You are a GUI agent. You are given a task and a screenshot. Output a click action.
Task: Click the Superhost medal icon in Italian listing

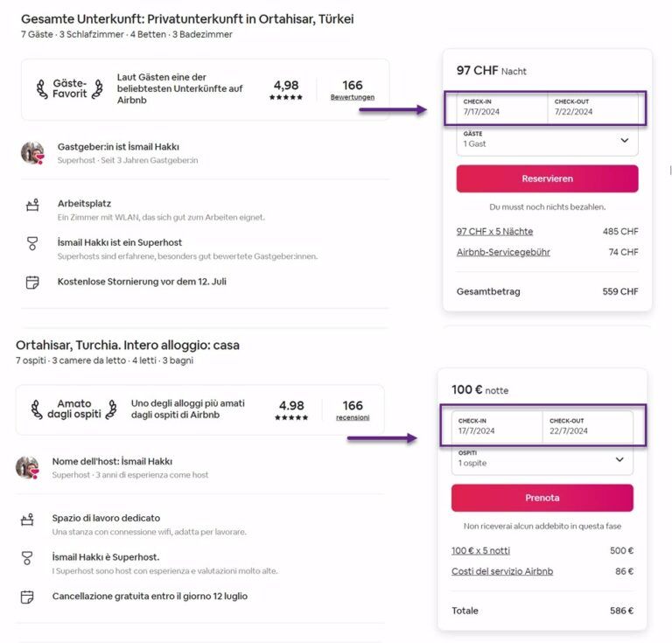[27, 558]
